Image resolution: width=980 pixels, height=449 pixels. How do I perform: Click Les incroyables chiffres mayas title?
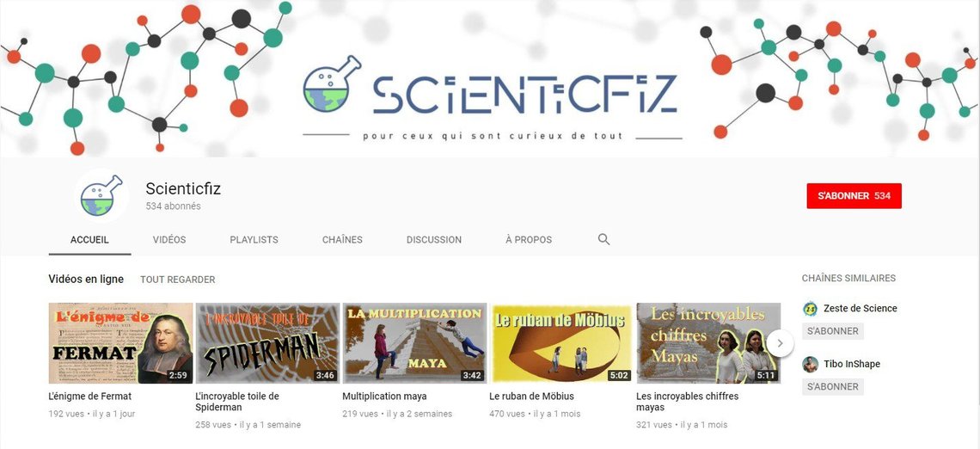[678, 402]
